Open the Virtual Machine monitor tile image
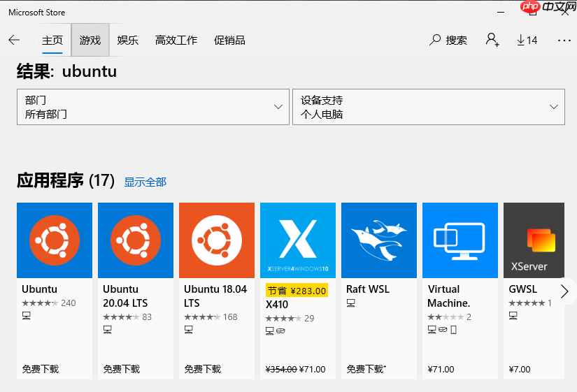The height and width of the screenshot is (392, 577). coord(460,240)
